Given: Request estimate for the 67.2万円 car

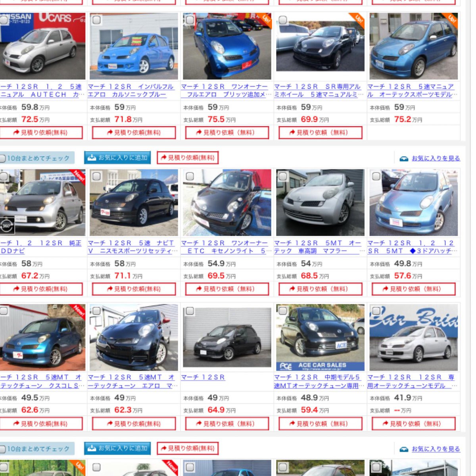Looking at the screenshot, I should (41, 289).
